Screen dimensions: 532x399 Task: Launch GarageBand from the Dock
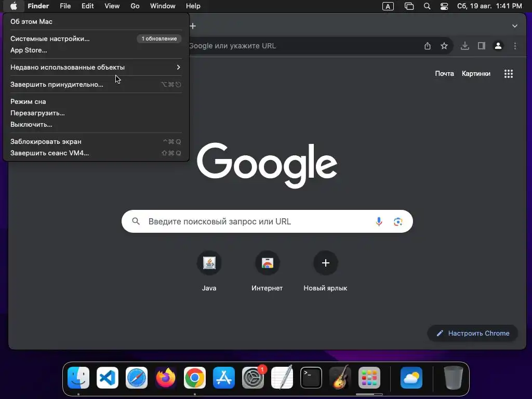coord(340,378)
